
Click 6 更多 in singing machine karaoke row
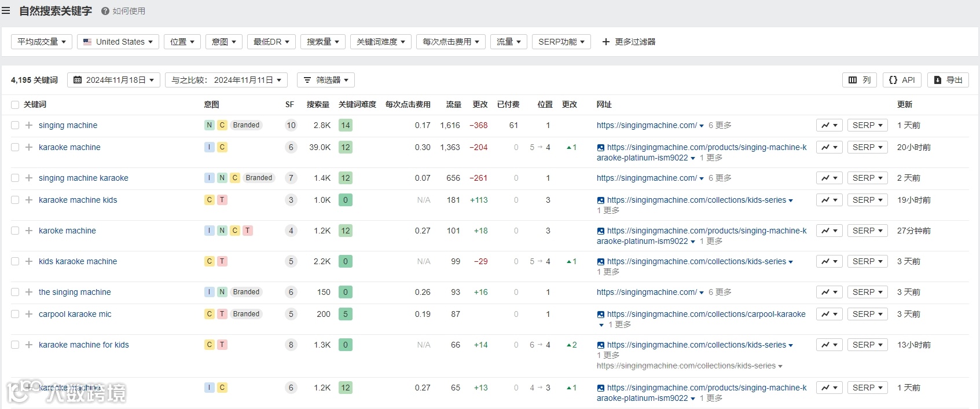coord(720,178)
